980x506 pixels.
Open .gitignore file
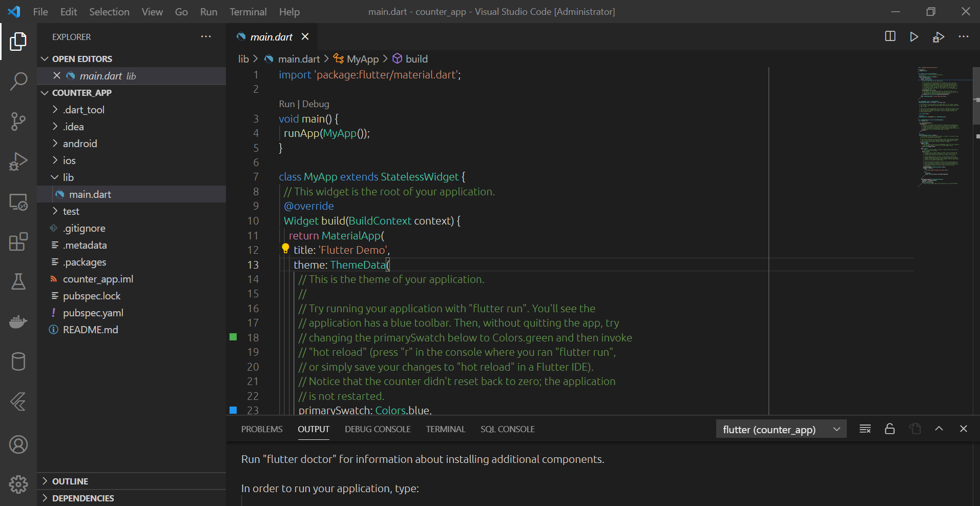[x=132, y=228]
